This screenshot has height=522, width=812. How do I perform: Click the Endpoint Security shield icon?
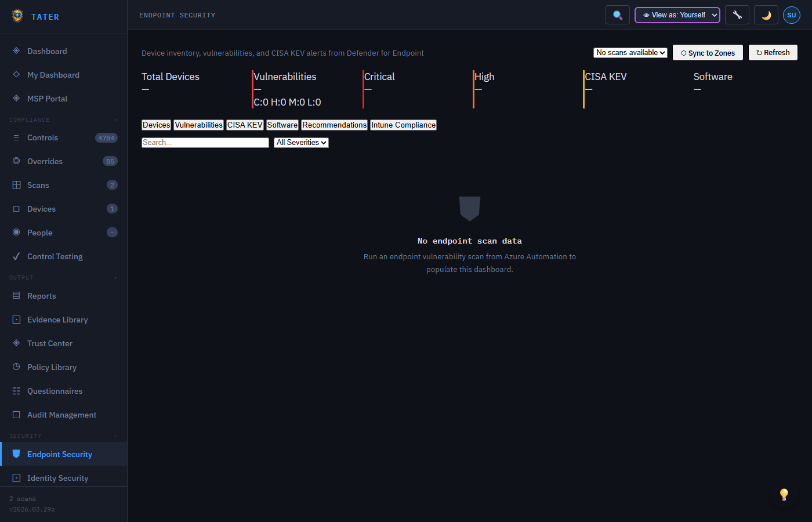(x=16, y=454)
